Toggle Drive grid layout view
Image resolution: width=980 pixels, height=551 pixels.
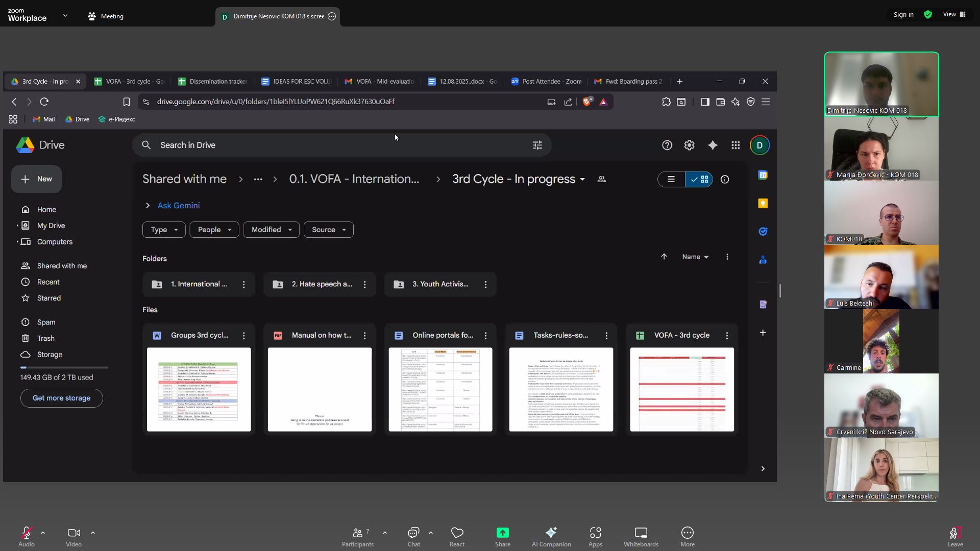699,180
